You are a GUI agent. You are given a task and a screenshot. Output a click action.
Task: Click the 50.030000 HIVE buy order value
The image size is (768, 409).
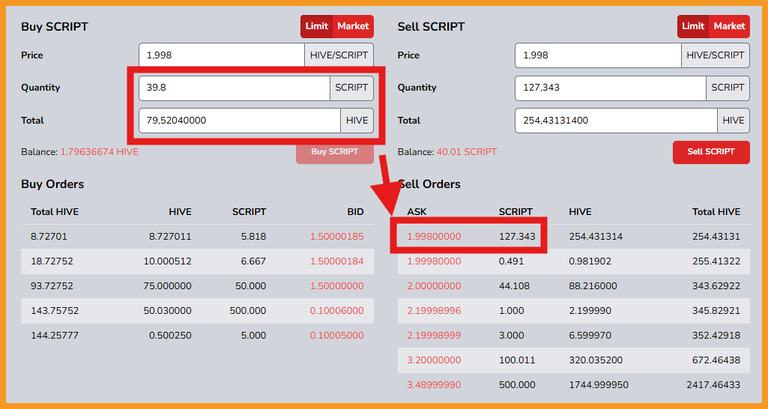tap(168, 311)
